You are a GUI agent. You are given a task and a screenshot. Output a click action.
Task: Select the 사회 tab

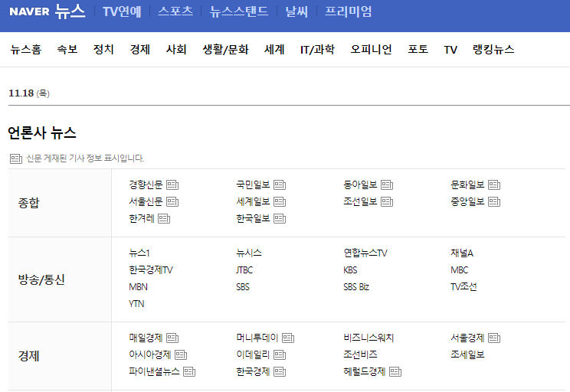[x=176, y=50]
